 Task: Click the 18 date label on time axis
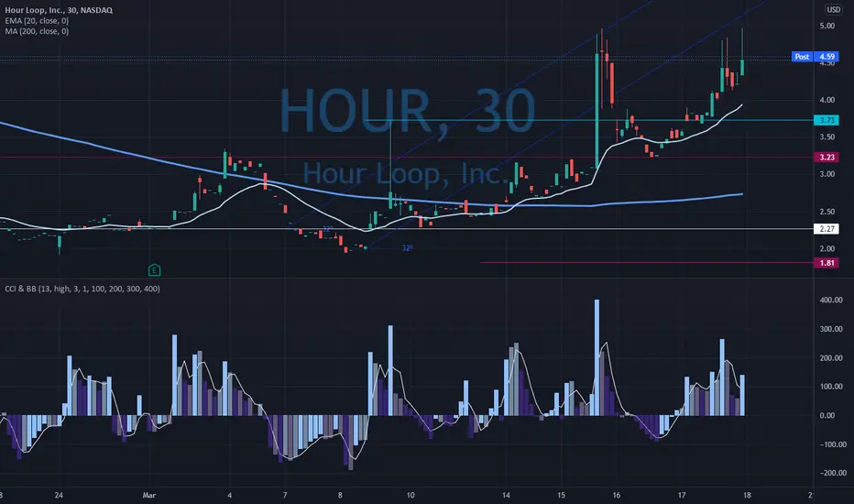(x=747, y=495)
